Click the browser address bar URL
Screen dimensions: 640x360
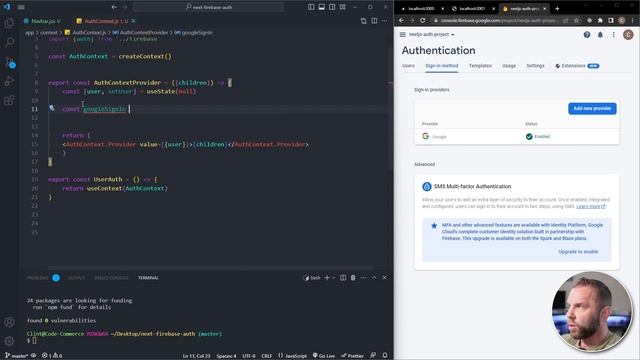[499, 20]
